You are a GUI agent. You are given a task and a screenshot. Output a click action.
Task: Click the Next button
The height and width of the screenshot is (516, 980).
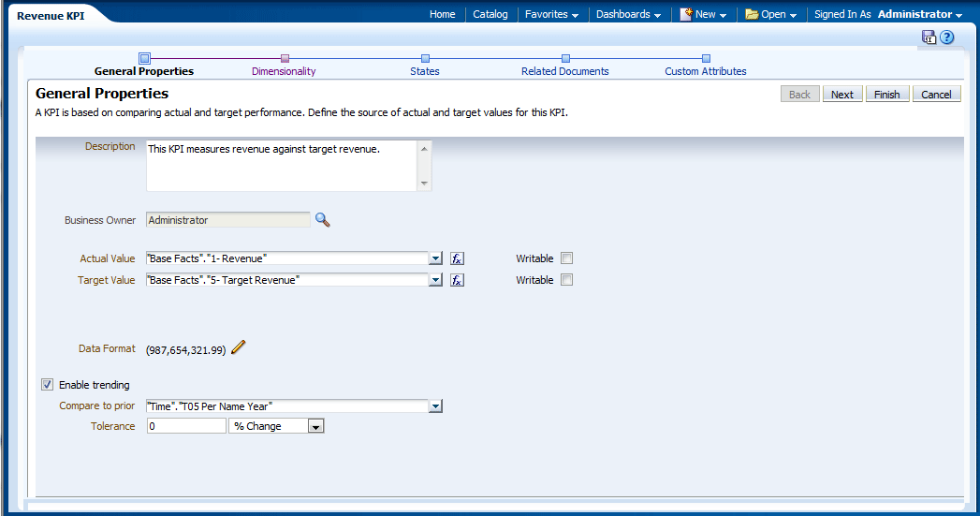click(841, 95)
